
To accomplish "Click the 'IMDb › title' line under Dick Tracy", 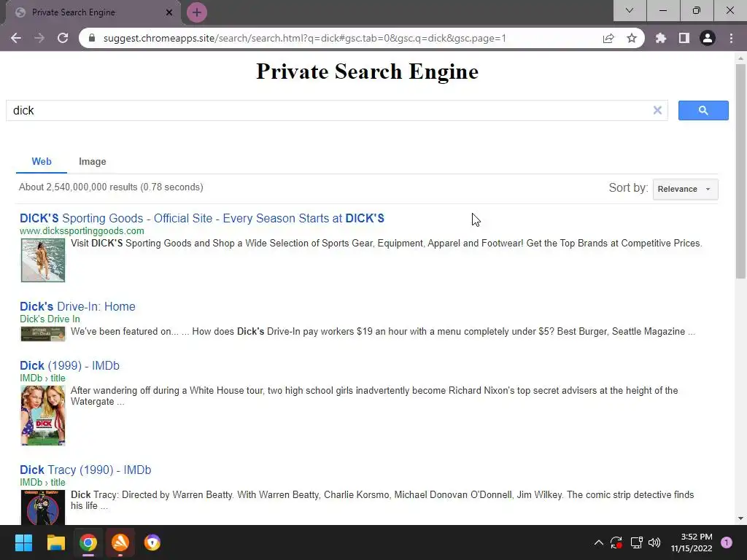I will coord(43,483).
